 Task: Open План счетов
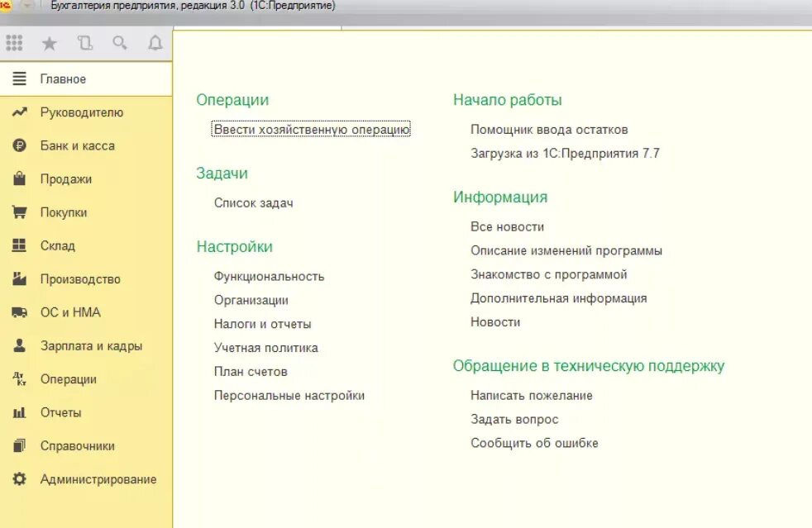[x=251, y=372]
